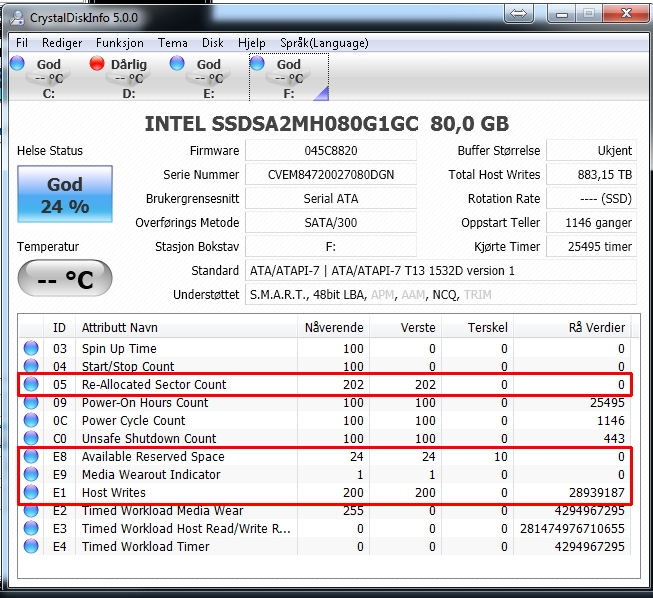Click the temperature -- °C indicator

point(65,278)
